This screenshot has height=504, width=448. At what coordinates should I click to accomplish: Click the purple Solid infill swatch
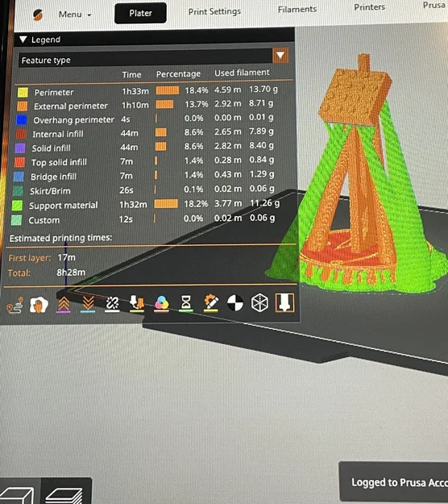[x=20, y=148]
